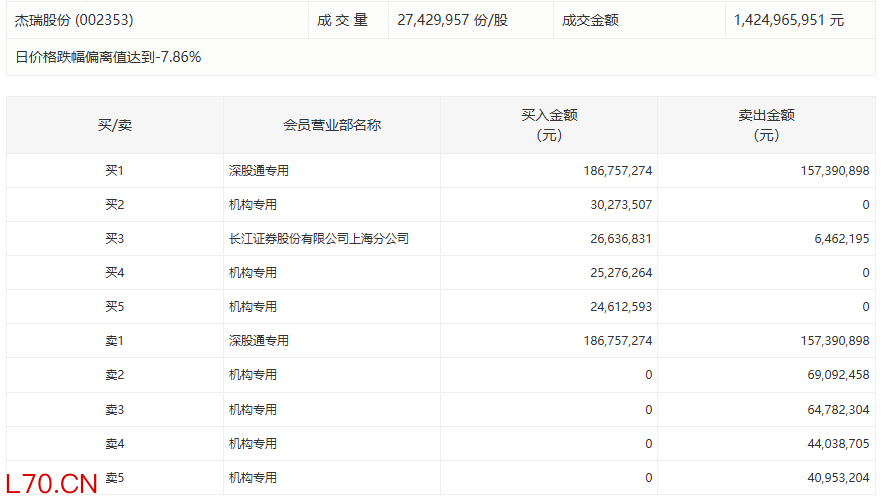Click the 卖出金额 (元) column header

pyautogui.click(x=765, y=125)
